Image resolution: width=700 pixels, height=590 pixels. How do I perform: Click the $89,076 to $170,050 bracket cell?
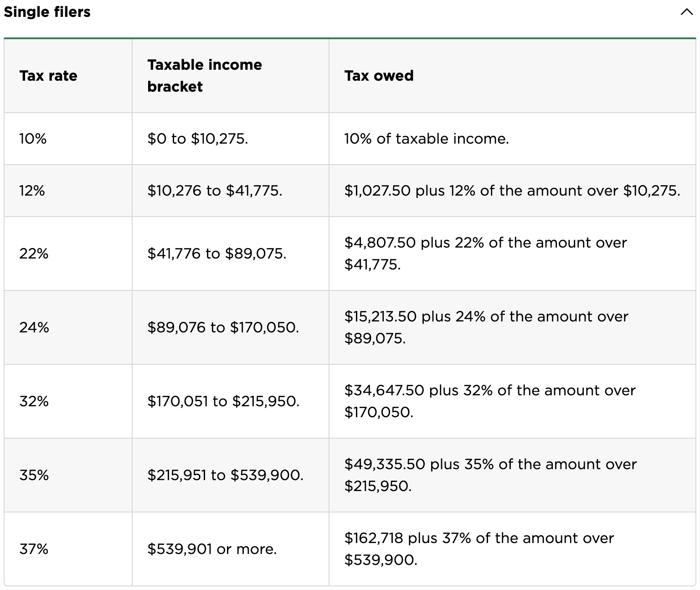click(x=223, y=327)
